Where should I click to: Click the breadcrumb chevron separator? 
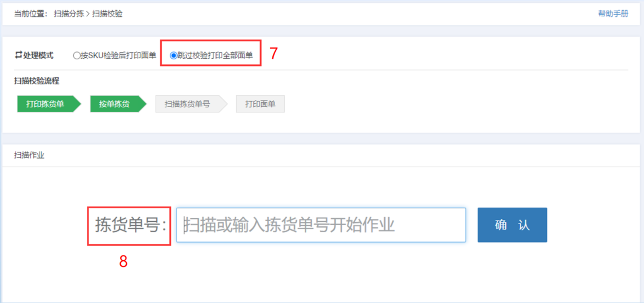88,15
